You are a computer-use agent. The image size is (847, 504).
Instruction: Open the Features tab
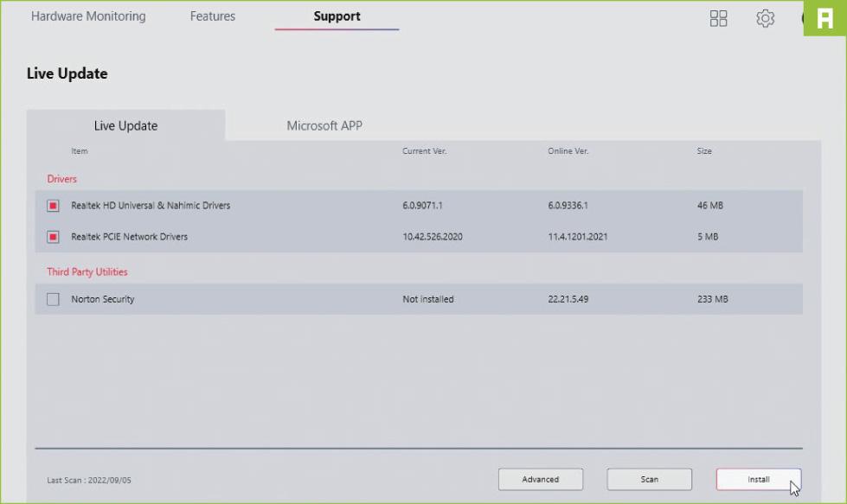212,16
